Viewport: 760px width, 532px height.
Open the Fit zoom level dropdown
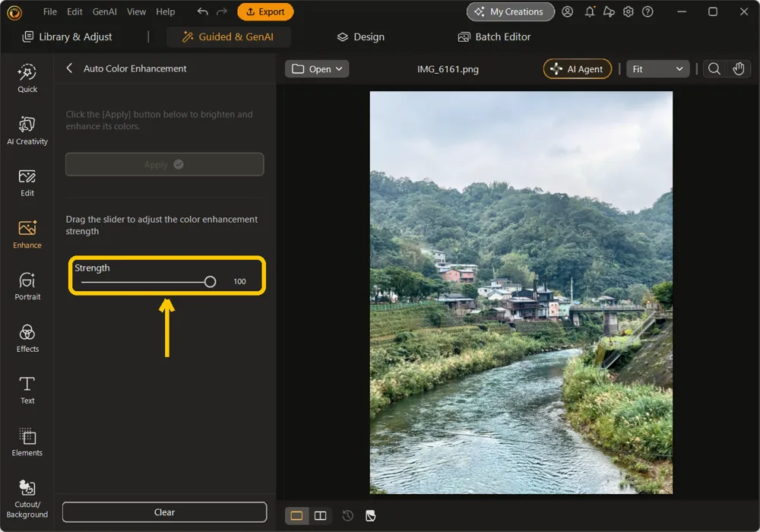point(657,69)
